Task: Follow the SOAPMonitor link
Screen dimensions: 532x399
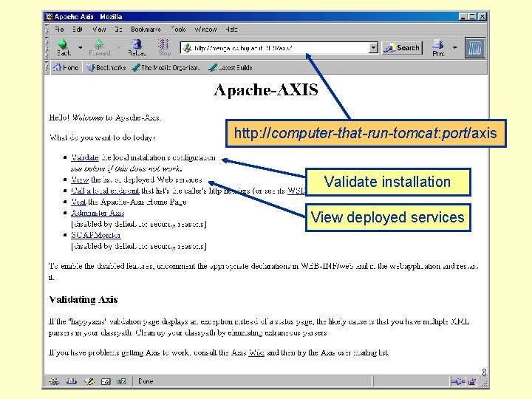Action: [95, 235]
